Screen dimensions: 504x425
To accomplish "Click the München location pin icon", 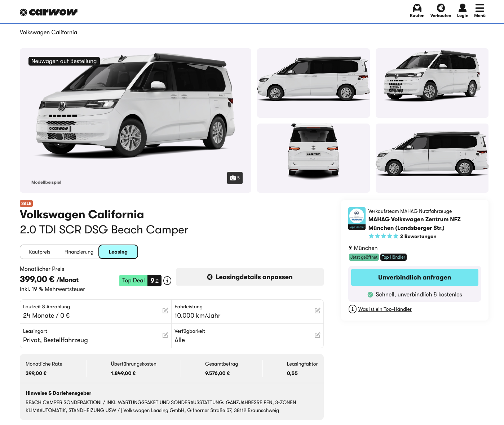I will pyautogui.click(x=350, y=248).
